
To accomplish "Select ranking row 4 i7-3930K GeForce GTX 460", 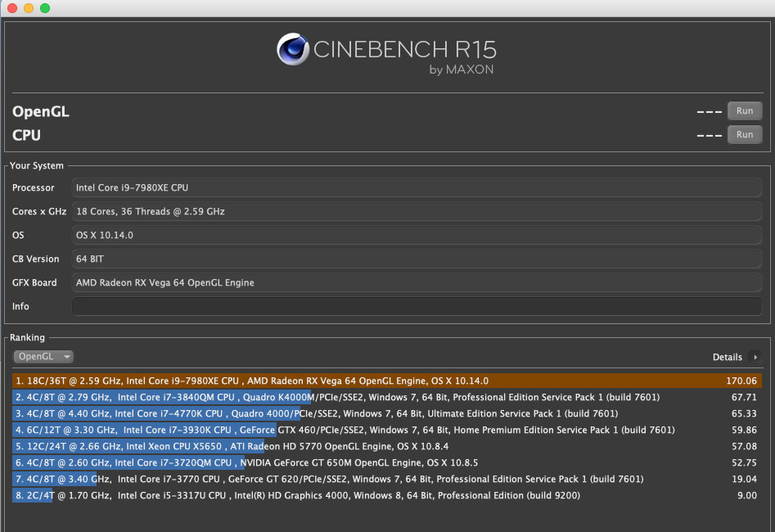I will click(387, 430).
